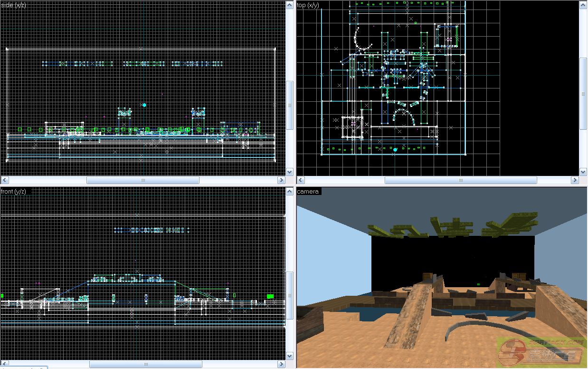The image size is (588, 369).
Task: Click the front view vertical scrollbar up arrow
Action: coord(290,191)
